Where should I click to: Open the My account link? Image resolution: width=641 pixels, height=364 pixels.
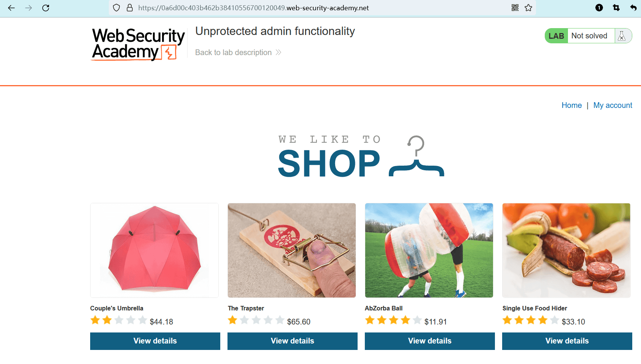612,105
